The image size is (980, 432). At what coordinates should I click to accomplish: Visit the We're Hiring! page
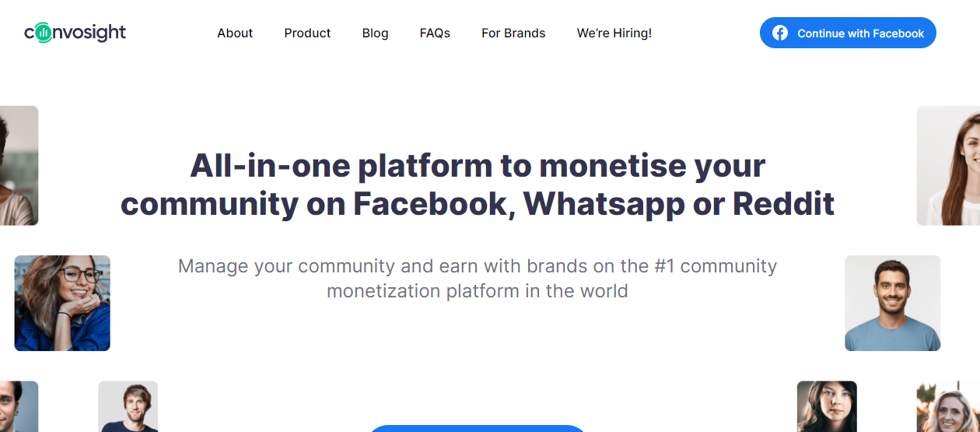point(614,33)
